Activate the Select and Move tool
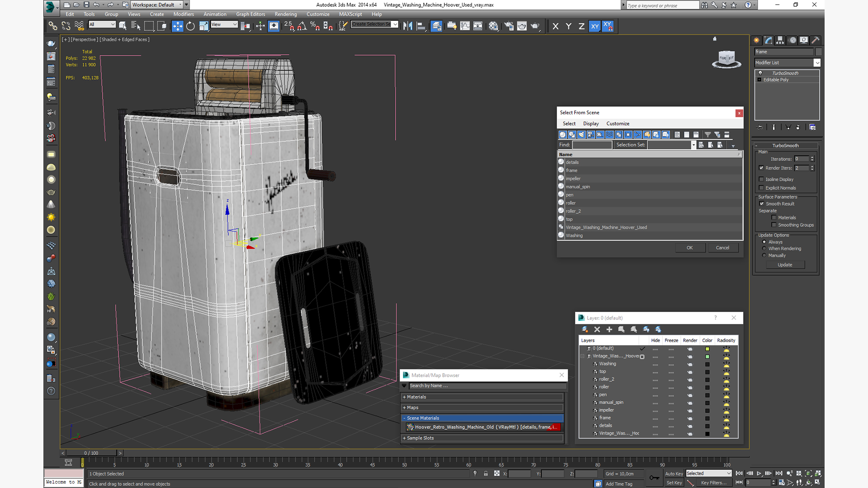 point(177,26)
